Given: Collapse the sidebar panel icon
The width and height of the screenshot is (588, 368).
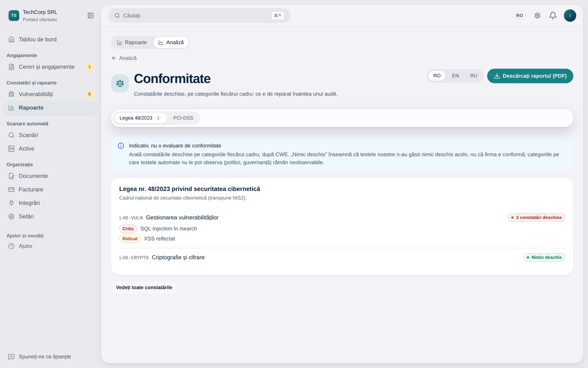Looking at the screenshot, I should click(x=90, y=15).
